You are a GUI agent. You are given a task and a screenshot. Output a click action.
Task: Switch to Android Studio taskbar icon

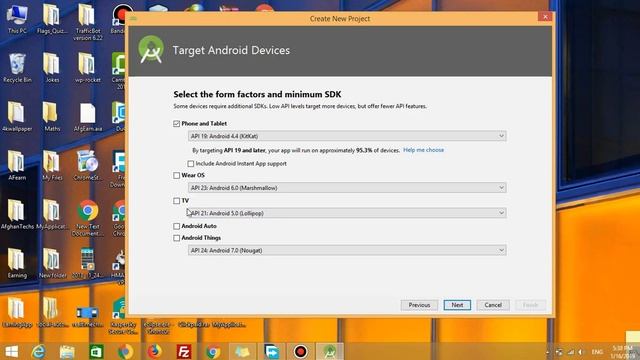[330, 351]
